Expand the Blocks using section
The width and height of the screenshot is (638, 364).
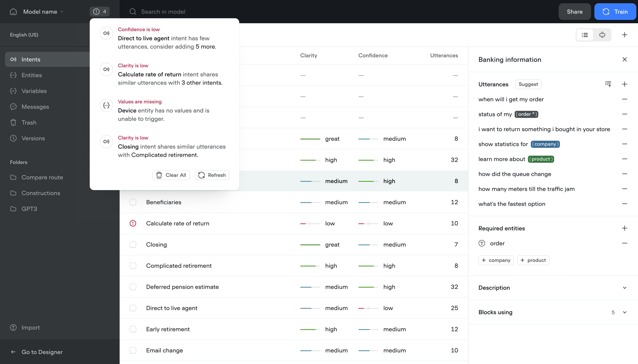tap(625, 312)
